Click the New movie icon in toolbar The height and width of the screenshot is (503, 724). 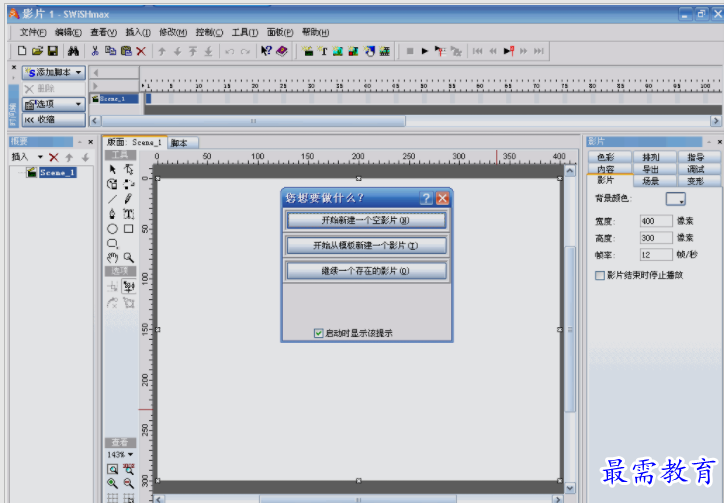coord(21,51)
